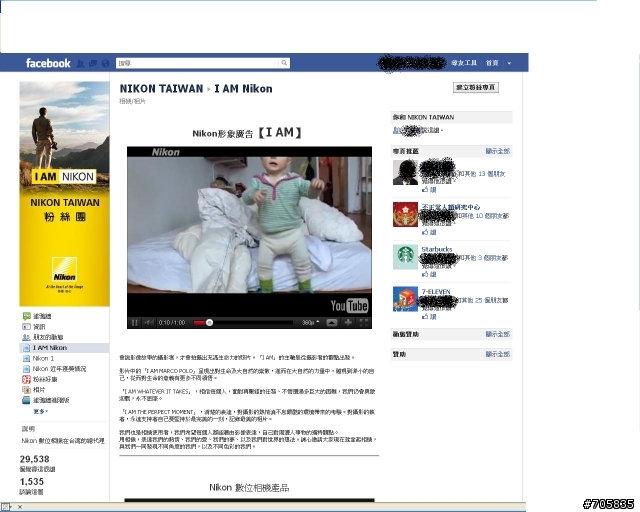Image resolution: width=640 pixels, height=512 pixels.
Task: Open the 360p video quality dropdown
Action: (x=311, y=323)
